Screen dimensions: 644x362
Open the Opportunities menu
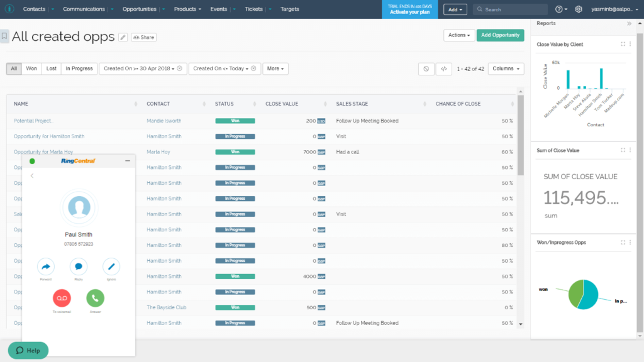pyautogui.click(x=140, y=9)
